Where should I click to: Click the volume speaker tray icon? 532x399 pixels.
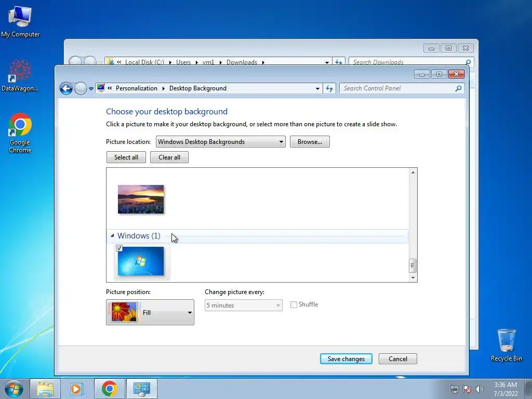click(480, 389)
